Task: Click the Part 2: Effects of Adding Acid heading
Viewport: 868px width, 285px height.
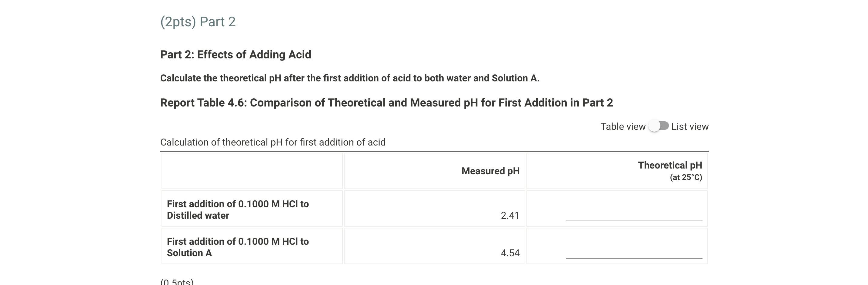Action: [x=236, y=54]
